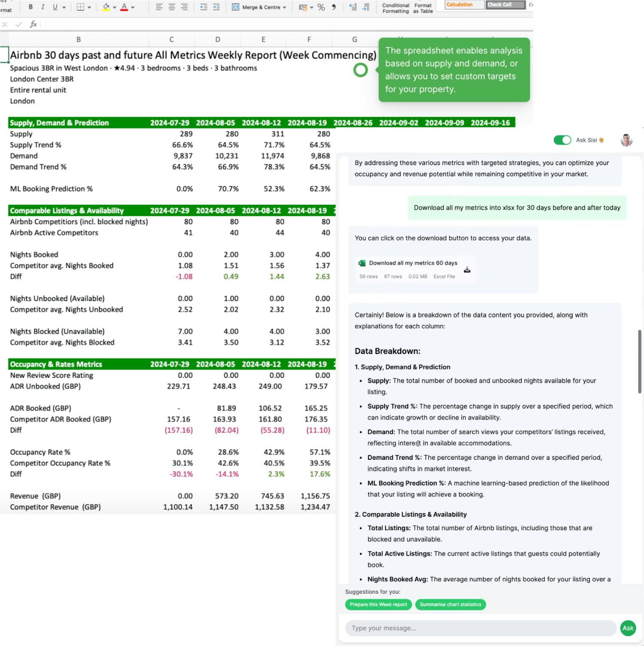Select Revenue value 1,156.75
Screen dimensions: 644x646
pyautogui.click(x=315, y=496)
